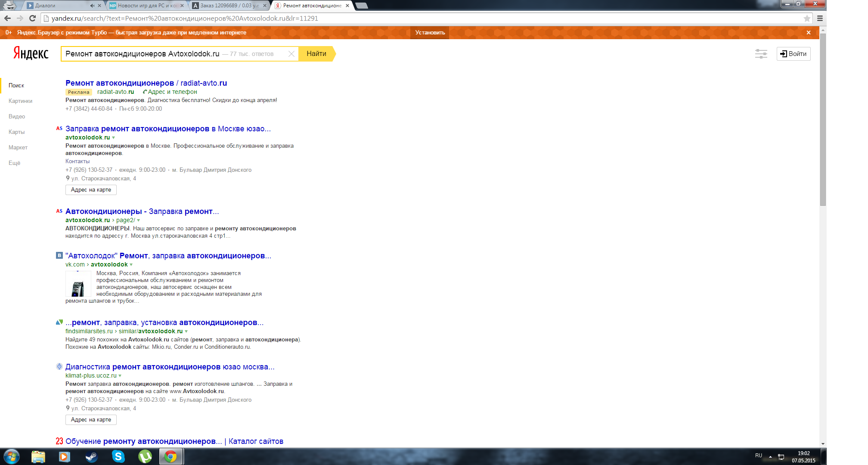Mute audio on the Диалоги tab

pos(92,6)
